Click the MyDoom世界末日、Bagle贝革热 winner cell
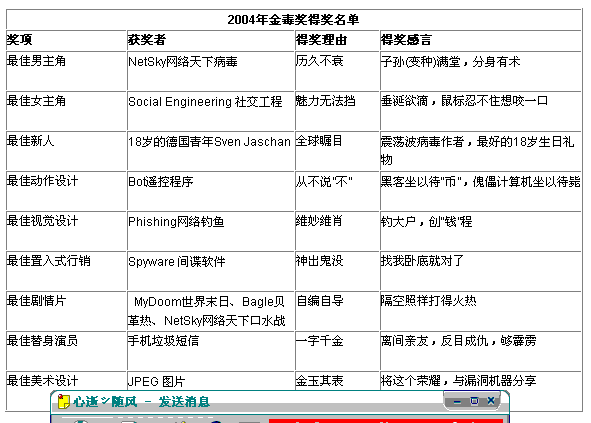 (211, 311)
